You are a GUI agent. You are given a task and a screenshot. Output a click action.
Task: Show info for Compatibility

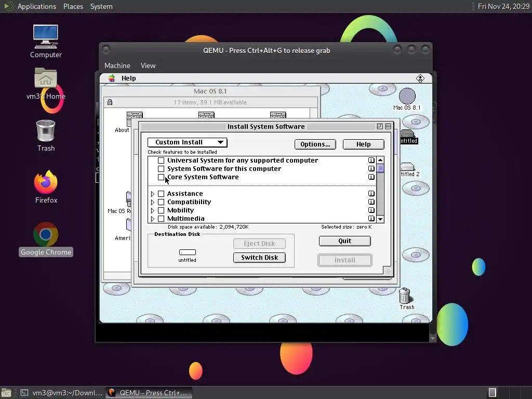pos(371,202)
